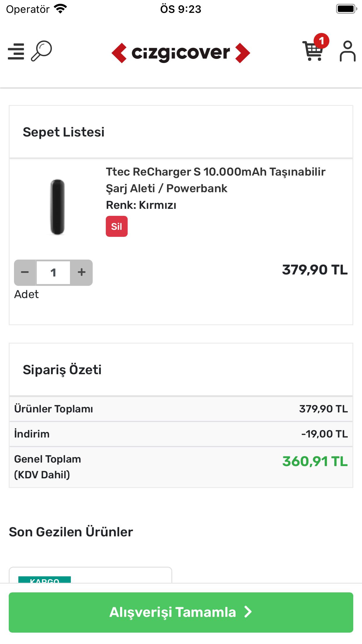The height and width of the screenshot is (644, 362).
Task: Decrease quantity with minus button
Action: [x=25, y=272]
